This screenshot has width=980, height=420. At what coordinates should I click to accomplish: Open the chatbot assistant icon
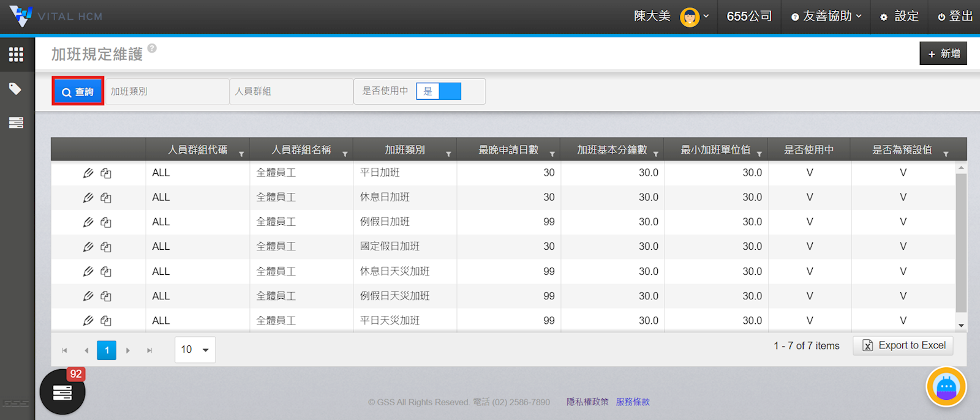coord(946,387)
